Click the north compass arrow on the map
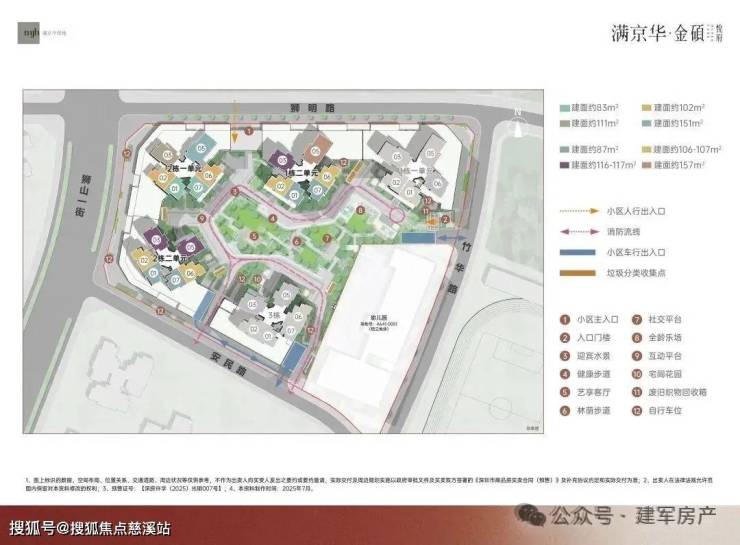The width and height of the screenshot is (740, 545). 518,124
